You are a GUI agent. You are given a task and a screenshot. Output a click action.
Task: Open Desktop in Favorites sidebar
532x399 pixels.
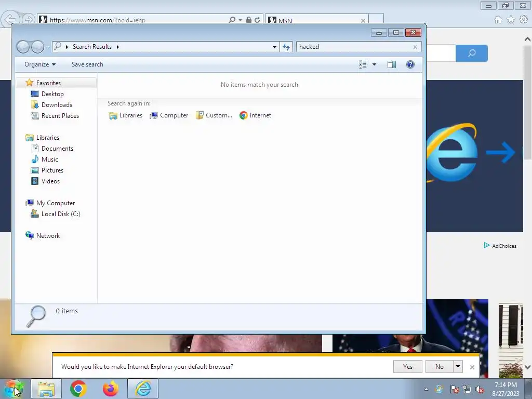click(52, 94)
